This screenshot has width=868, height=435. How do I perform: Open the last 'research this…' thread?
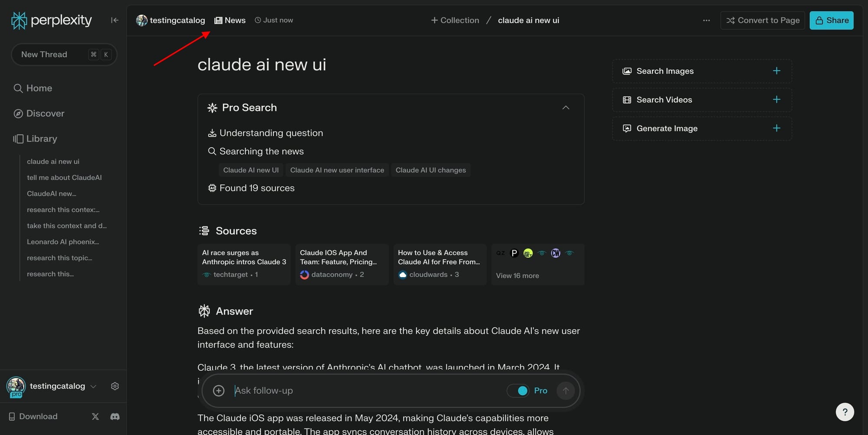(x=50, y=274)
